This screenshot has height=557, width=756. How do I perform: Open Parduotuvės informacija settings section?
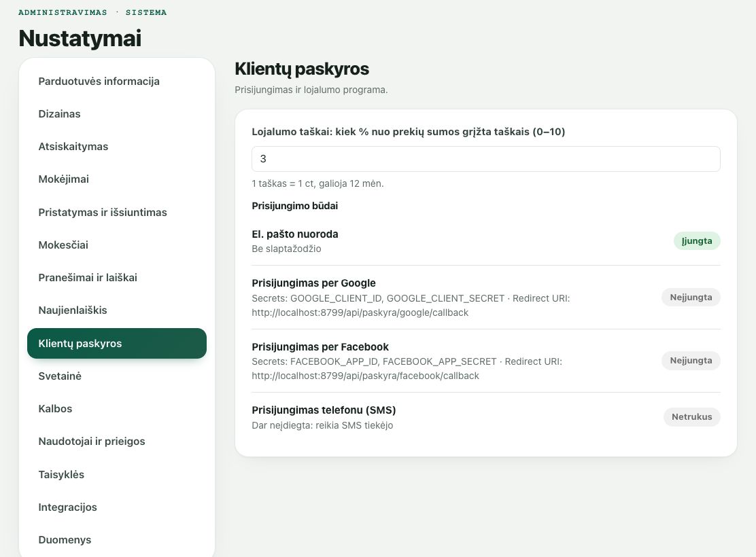point(117,81)
